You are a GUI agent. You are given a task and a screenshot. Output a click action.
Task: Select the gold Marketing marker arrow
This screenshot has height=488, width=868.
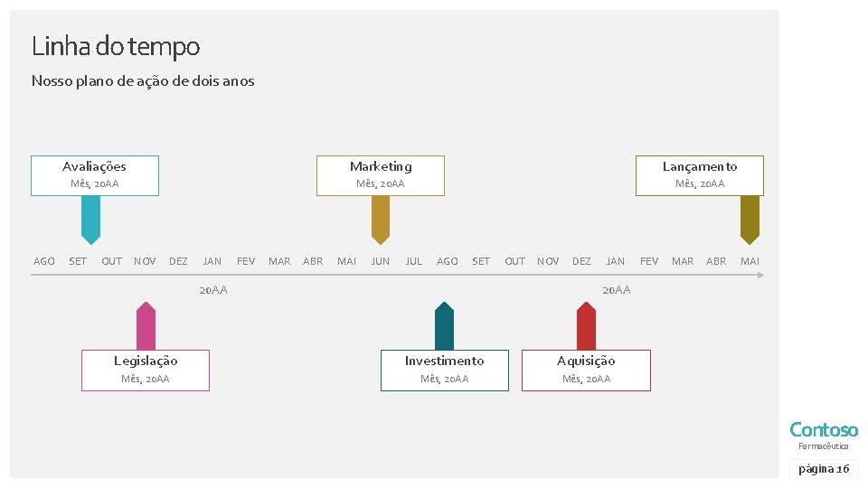pyautogui.click(x=381, y=220)
